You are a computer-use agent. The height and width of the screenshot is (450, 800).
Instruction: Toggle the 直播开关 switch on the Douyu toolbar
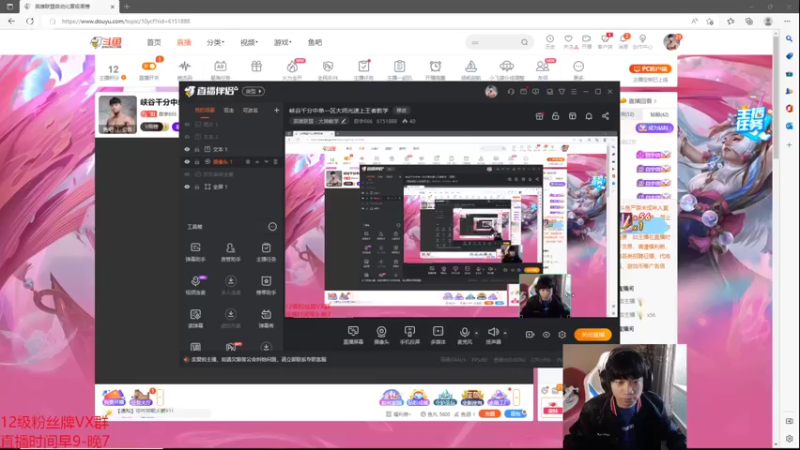[x=149, y=66]
